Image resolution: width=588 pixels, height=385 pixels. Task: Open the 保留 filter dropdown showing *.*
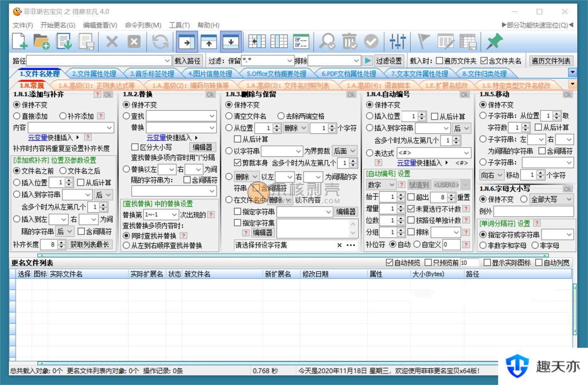tap(289, 60)
